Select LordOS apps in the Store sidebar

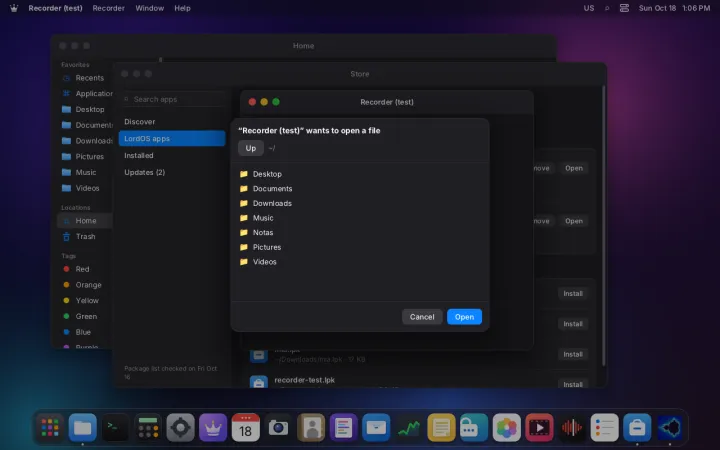[172, 139]
